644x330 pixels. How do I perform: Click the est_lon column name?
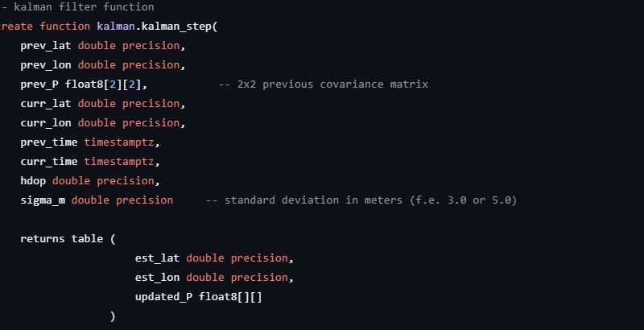pos(157,278)
